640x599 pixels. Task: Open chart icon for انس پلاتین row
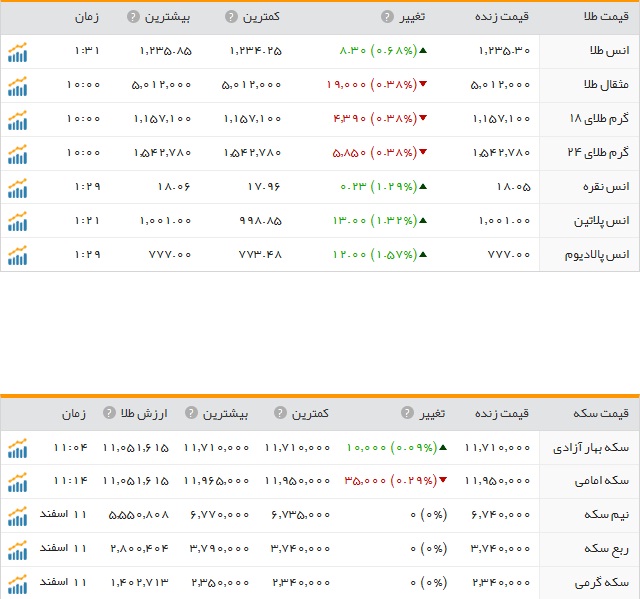pyautogui.click(x=17, y=222)
